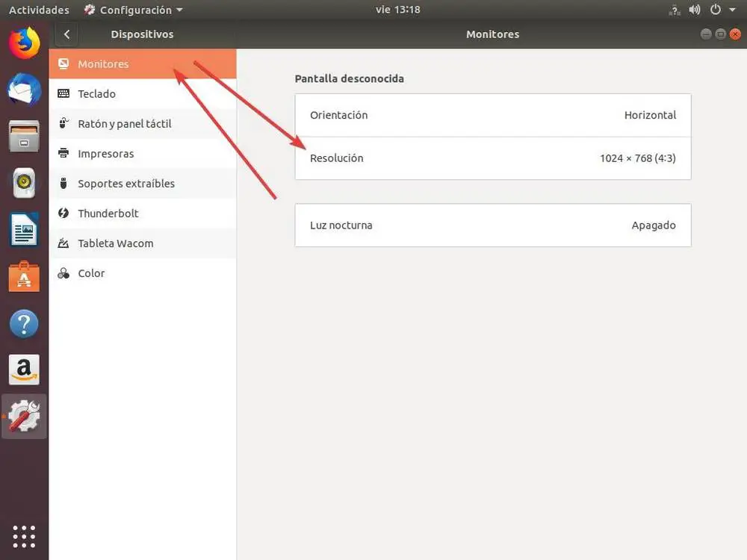This screenshot has width=747, height=560.
Task: Click the keyboard icon beside Teclado
Action: (63, 93)
